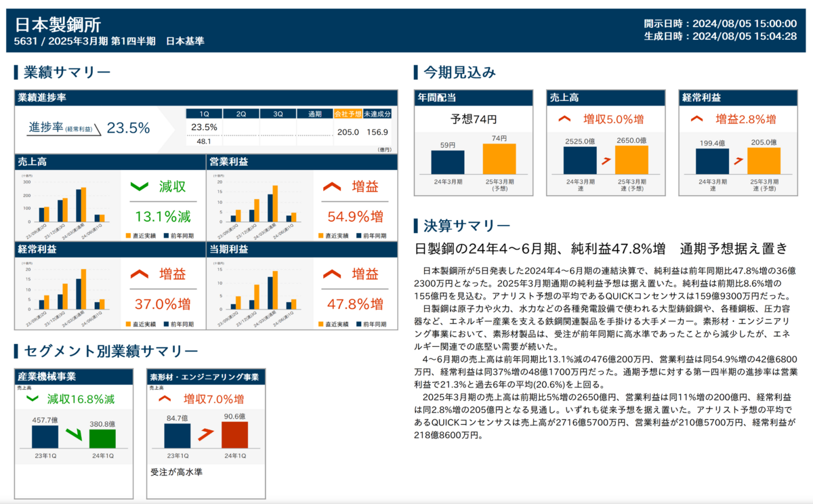Click the 1Q column header in progress table

204,114
